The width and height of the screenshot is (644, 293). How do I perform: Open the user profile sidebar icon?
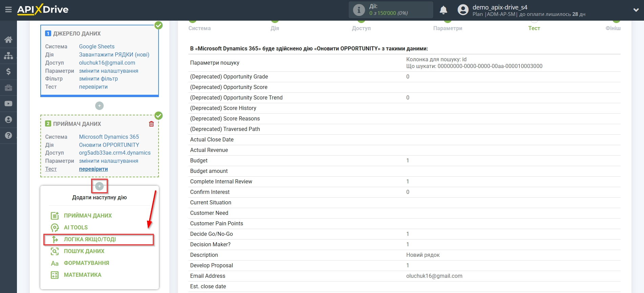pos(8,119)
